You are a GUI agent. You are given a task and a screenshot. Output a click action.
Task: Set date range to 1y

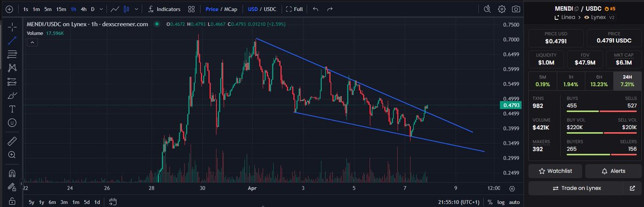(42, 202)
